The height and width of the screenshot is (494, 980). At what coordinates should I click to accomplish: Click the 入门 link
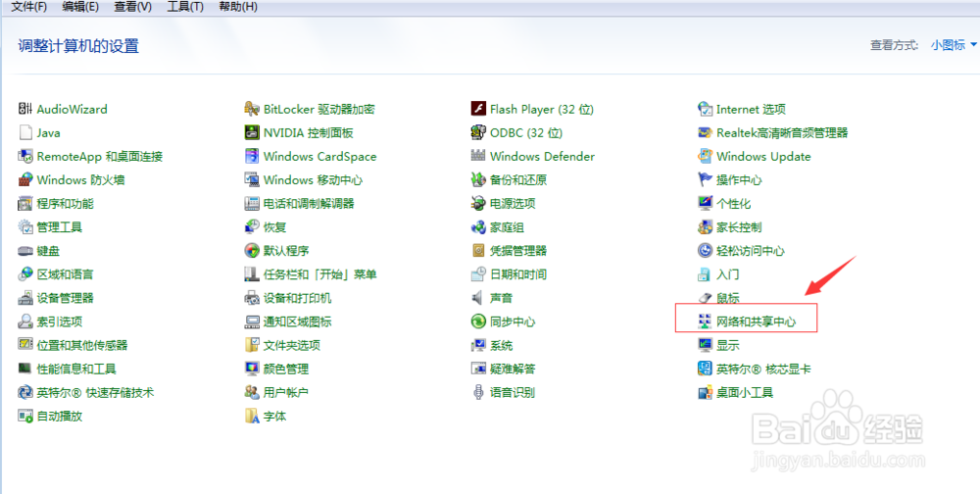pos(727,274)
